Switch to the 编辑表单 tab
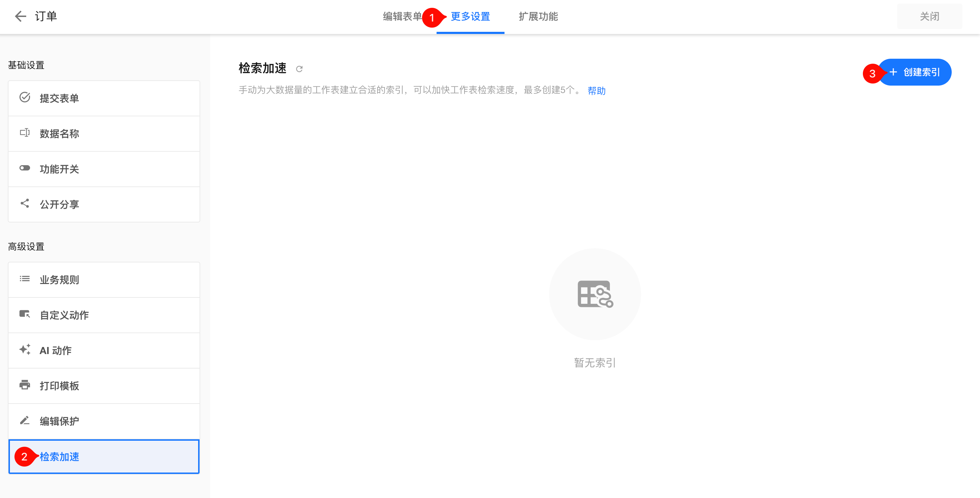 click(402, 17)
